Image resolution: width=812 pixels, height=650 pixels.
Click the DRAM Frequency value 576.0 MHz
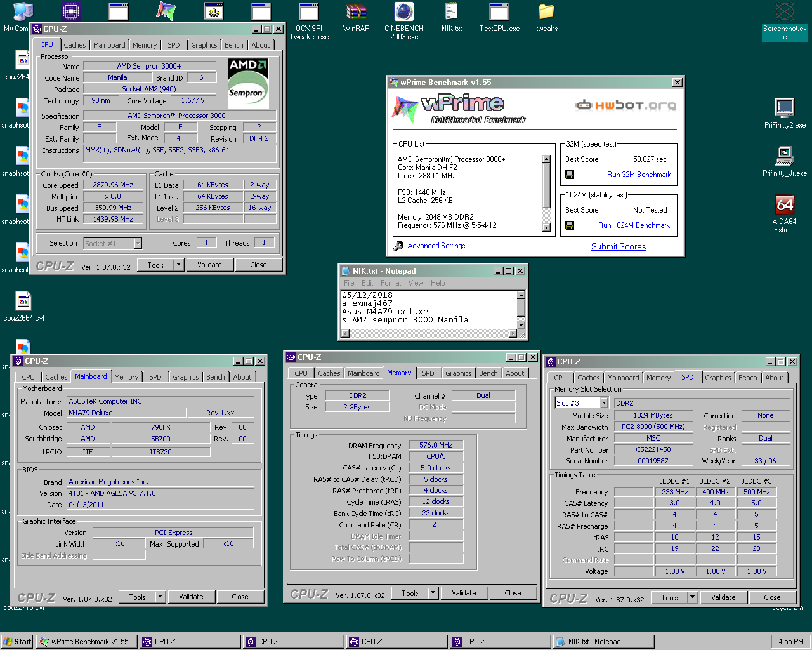(x=436, y=446)
